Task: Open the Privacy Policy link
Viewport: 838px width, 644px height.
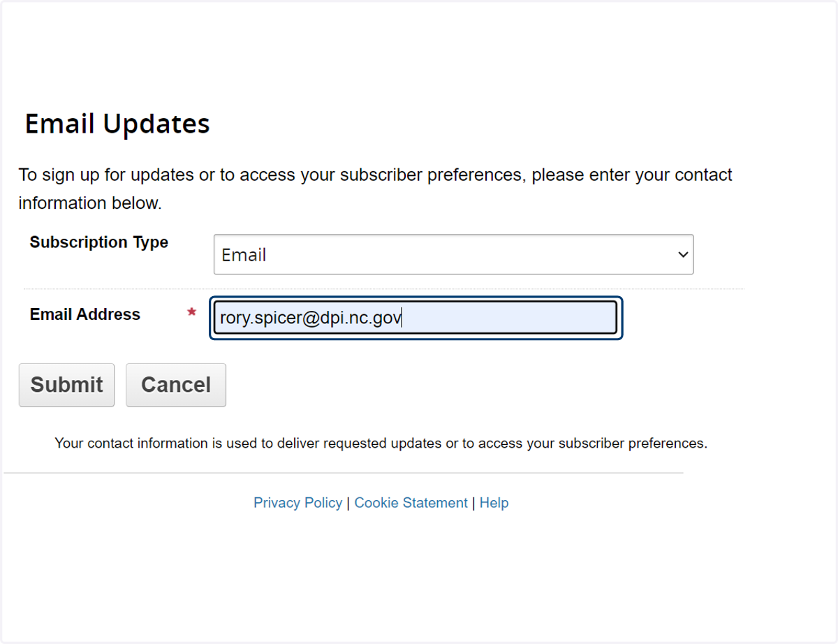Action: click(298, 503)
